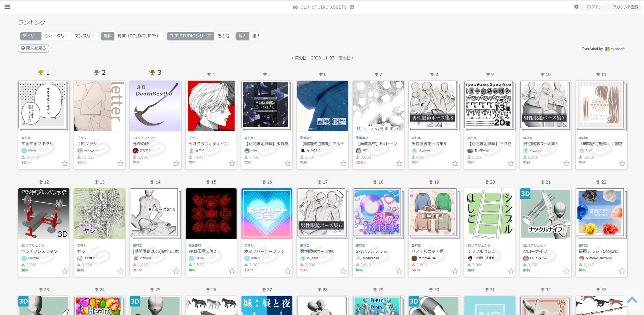This screenshot has width=644, height=315.
Task: Click the Microsoft translator logo
Action: click(x=615, y=49)
